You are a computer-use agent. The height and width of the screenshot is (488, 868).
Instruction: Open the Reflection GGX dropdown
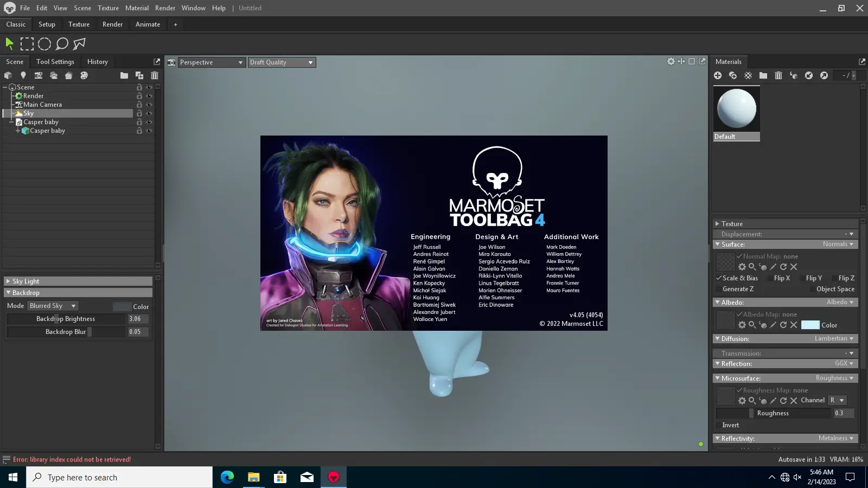(844, 363)
